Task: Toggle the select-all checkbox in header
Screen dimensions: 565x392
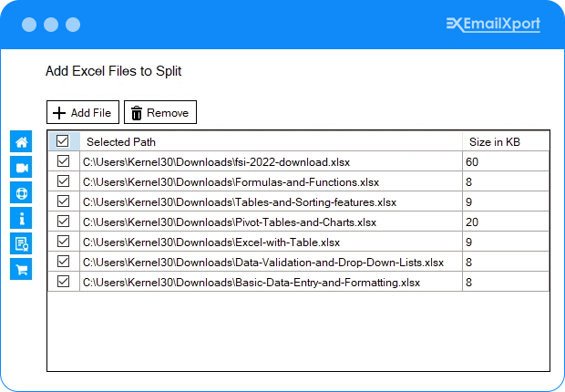Action: pyautogui.click(x=63, y=141)
